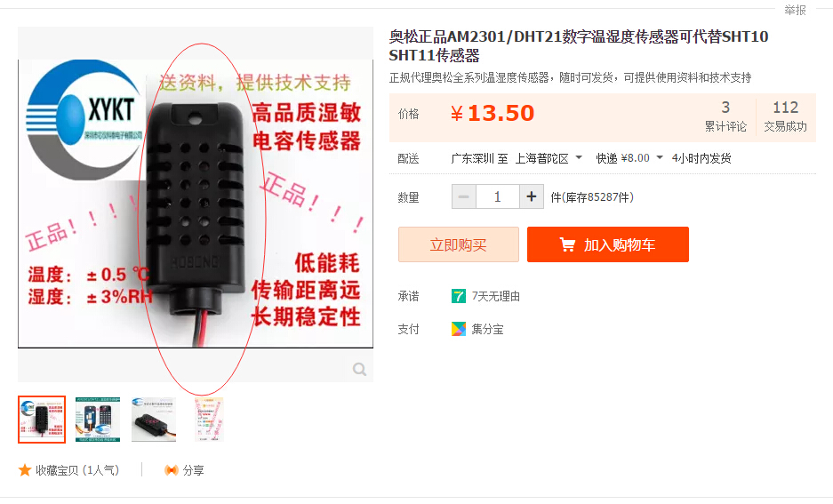Increase quantity with the plus button
This screenshot has width=833, height=504.
pyautogui.click(x=532, y=197)
